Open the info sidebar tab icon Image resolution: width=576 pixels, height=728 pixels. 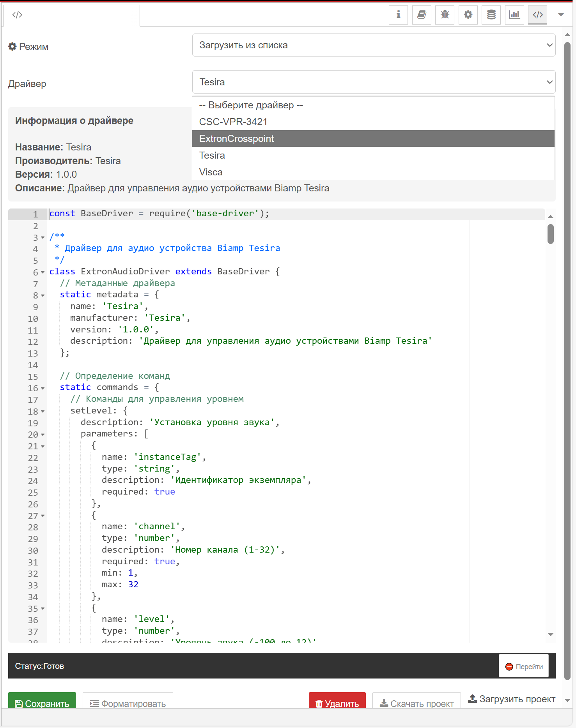coord(398,15)
